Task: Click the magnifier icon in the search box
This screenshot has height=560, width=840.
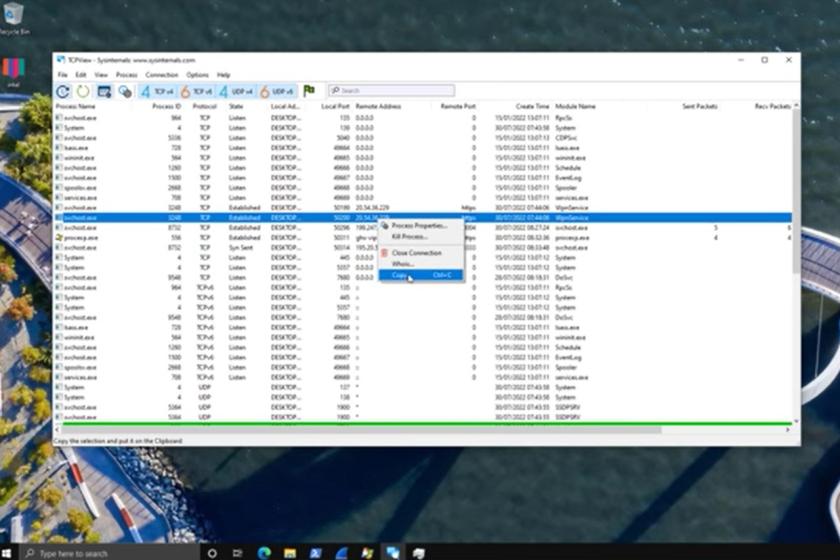Action: [335, 91]
